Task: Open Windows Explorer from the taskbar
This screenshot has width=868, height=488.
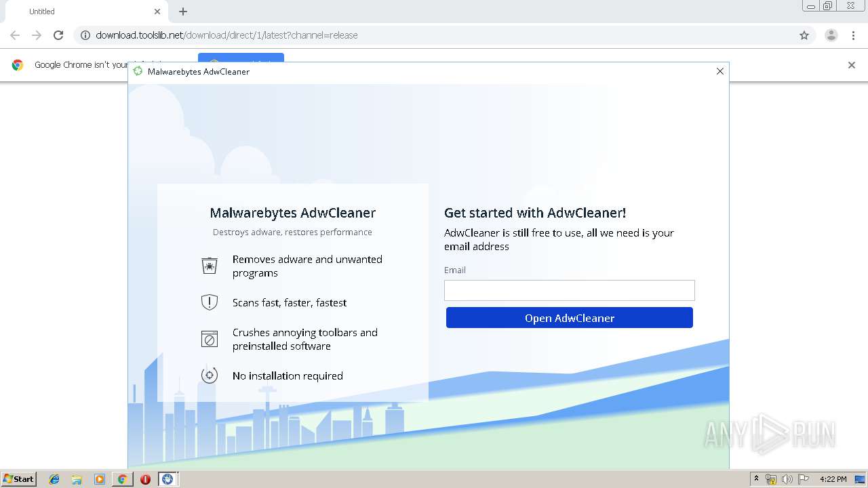Action: (77, 479)
